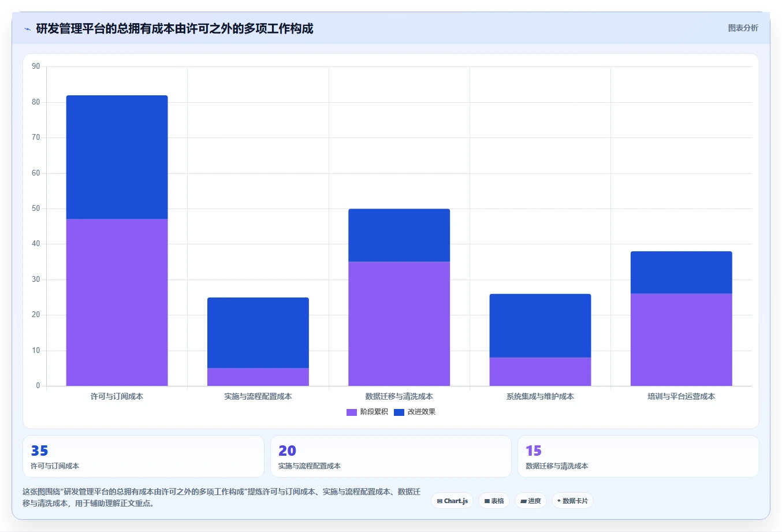Click the 系统集成与维护成本 x-axis label

[x=540, y=396]
